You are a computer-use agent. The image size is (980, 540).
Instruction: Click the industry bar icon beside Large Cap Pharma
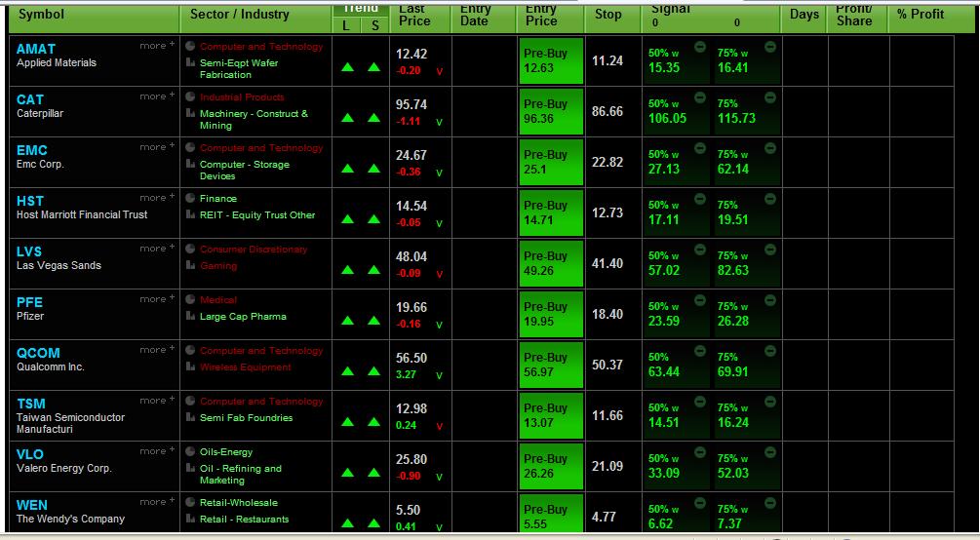pos(190,316)
